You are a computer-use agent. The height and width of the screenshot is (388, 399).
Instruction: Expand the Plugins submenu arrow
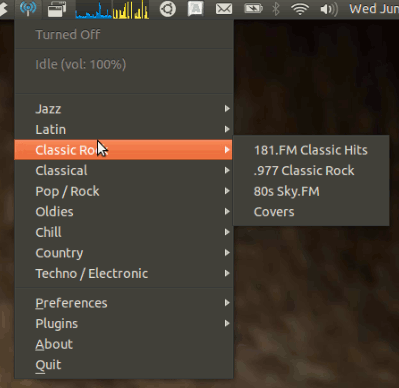click(x=227, y=323)
